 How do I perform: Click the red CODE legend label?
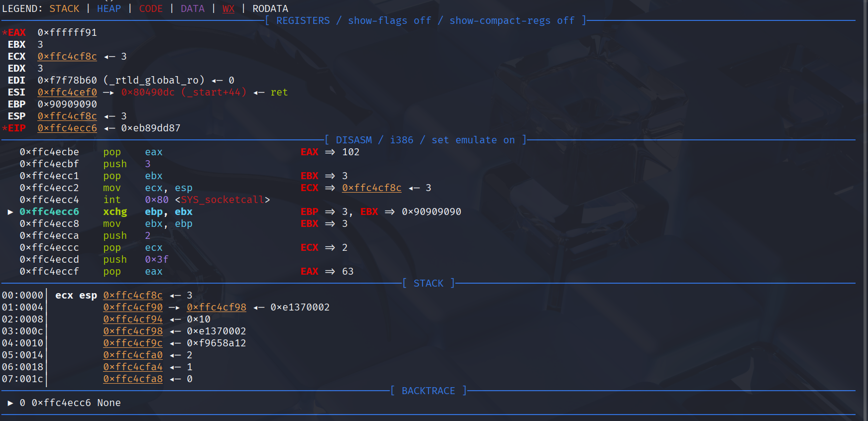(151, 9)
